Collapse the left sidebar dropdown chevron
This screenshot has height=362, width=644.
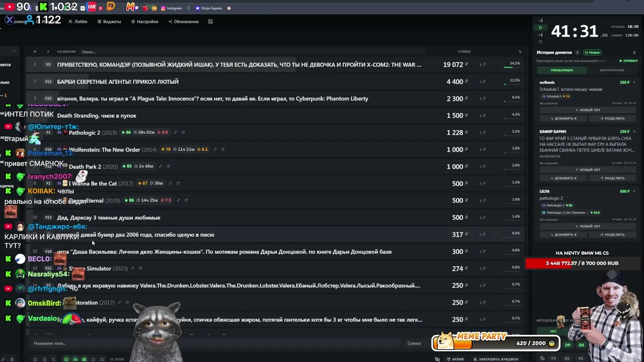14,51
